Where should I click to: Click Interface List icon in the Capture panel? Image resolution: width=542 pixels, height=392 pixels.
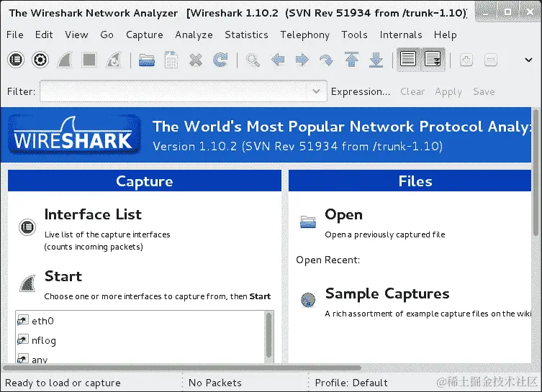coord(27,227)
